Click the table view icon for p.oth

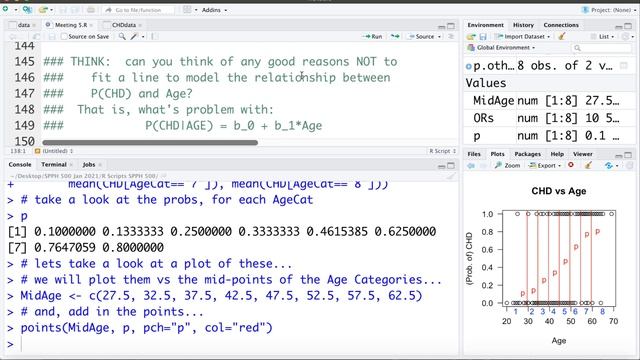point(624,65)
